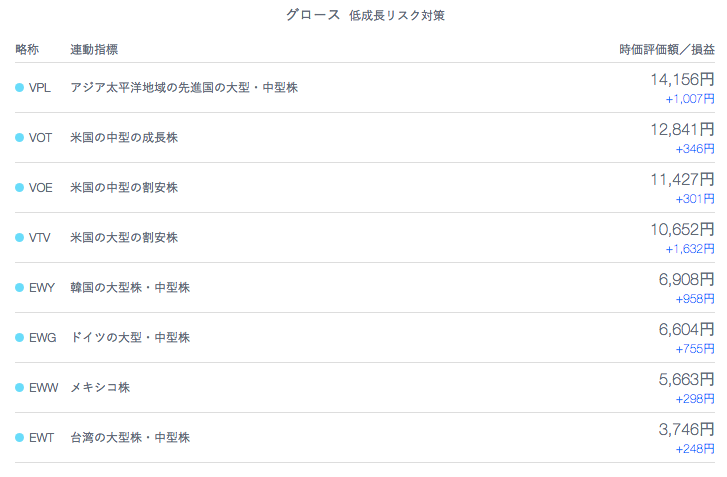Viewport: 727px width, 477px height.
Task: Click the 時価評価額／損益 column header
Action: [667, 50]
